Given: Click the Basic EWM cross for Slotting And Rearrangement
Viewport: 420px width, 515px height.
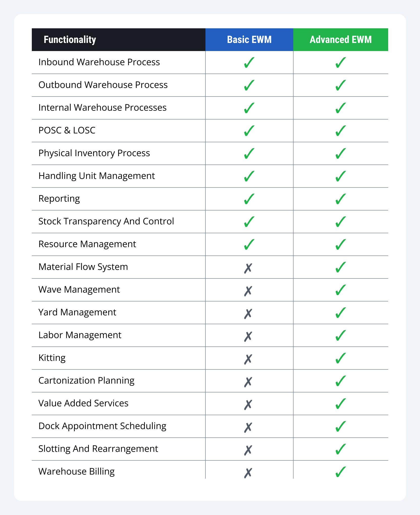Looking at the screenshot, I should [x=248, y=450].
